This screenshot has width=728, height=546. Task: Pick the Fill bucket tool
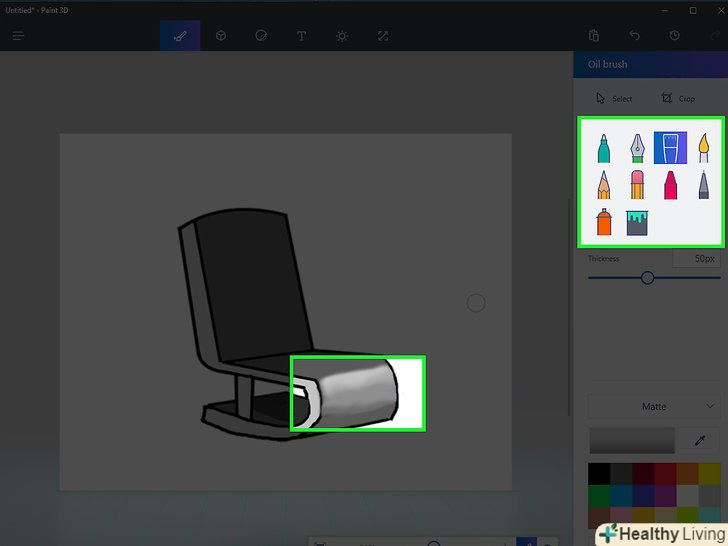tap(637, 221)
